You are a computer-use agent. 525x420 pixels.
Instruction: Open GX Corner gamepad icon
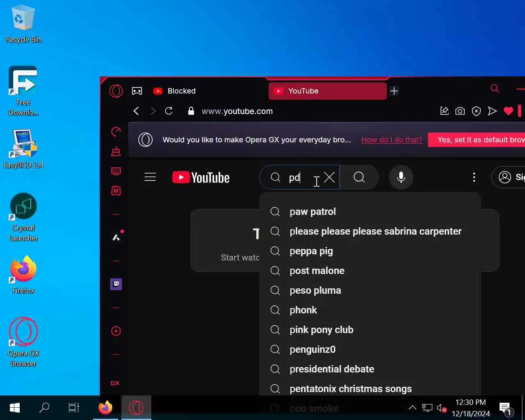(137, 91)
